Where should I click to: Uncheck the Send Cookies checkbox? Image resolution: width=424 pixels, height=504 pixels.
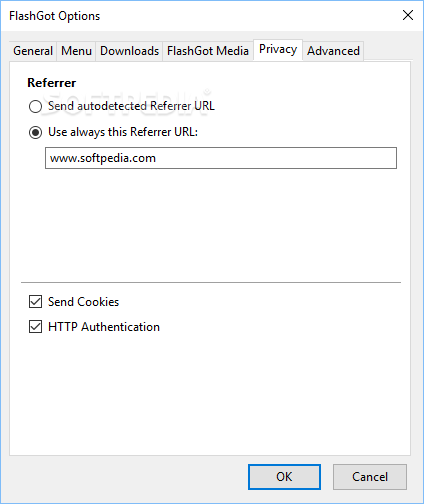(35, 302)
